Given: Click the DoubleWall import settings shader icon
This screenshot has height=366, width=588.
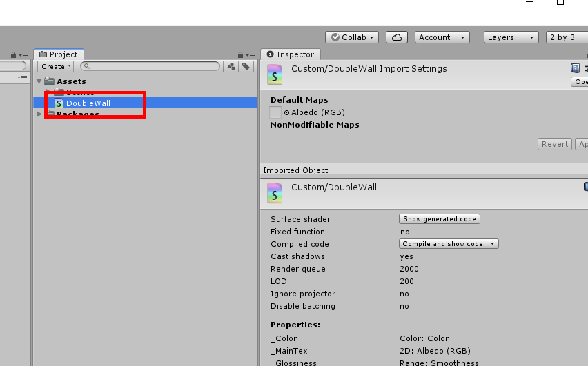Looking at the screenshot, I should pyautogui.click(x=275, y=74).
